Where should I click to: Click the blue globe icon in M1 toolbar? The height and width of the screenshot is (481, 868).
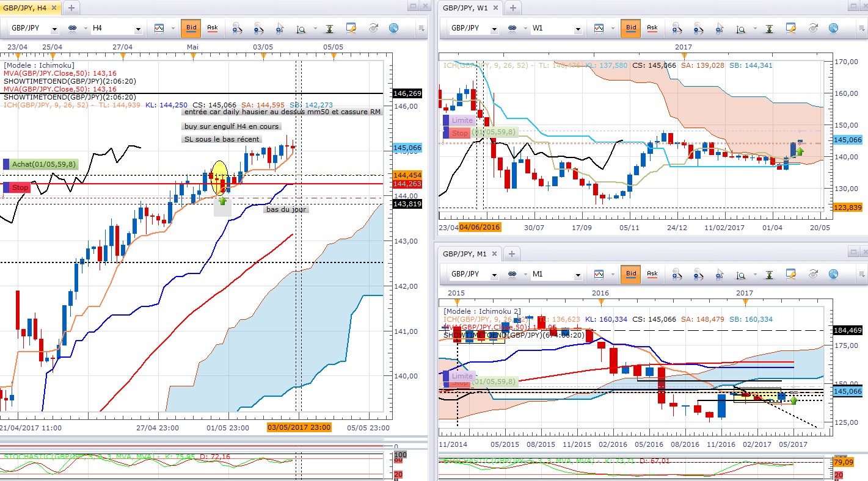click(833, 275)
